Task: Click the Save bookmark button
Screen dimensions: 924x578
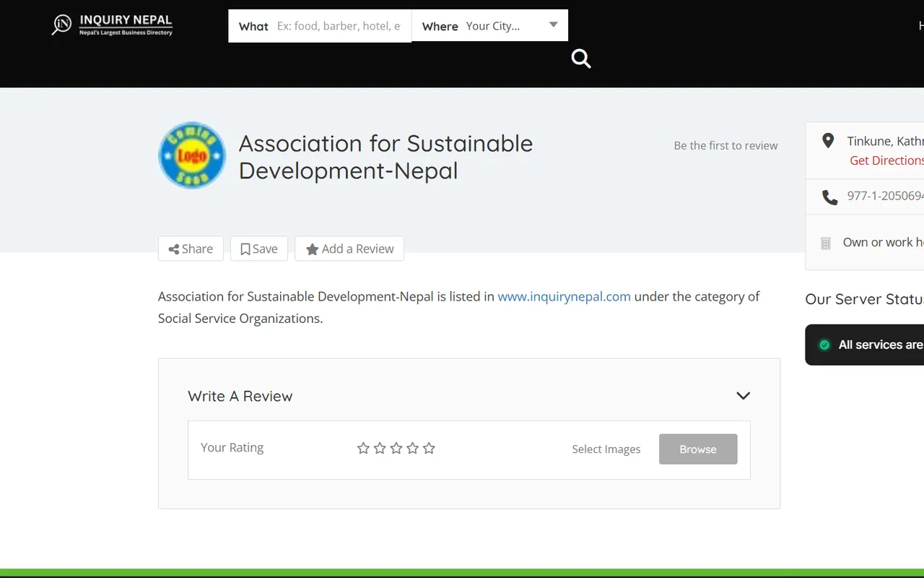Action: pyautogui.click(x=259, y=249)
